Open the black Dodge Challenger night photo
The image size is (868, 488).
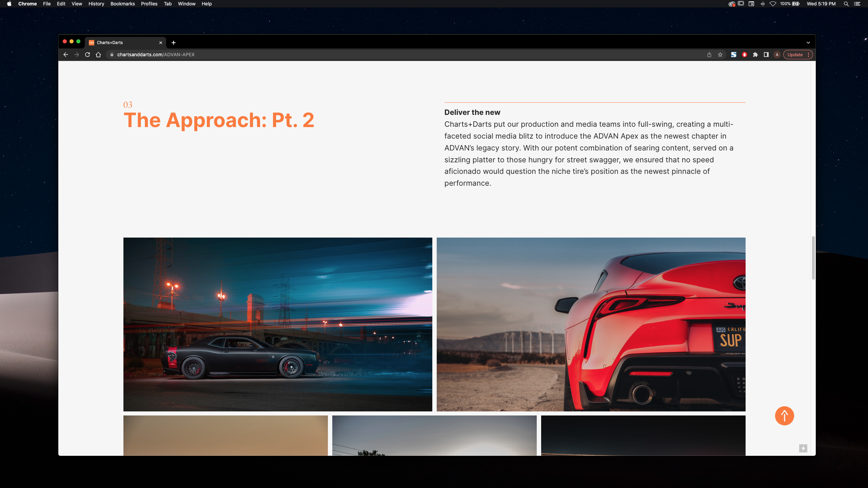click(x=278, y=324)
